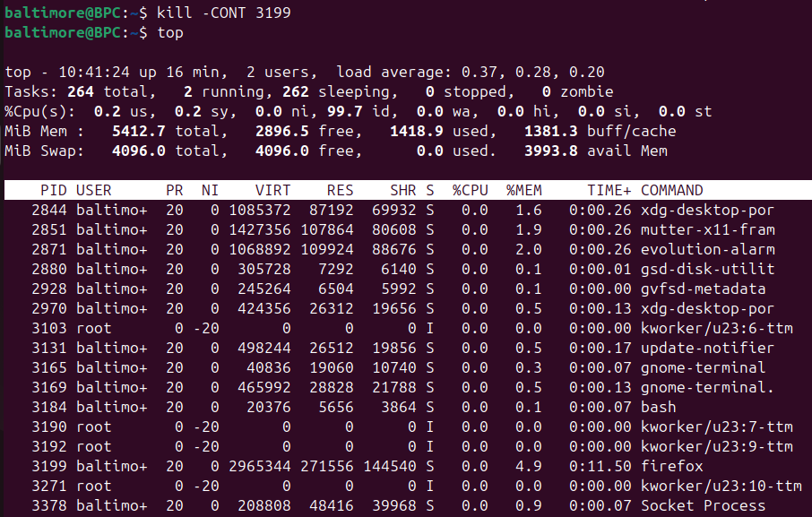812x517 pixels.
Task: Click the gvfsd-metadata command
Action: 704,289
